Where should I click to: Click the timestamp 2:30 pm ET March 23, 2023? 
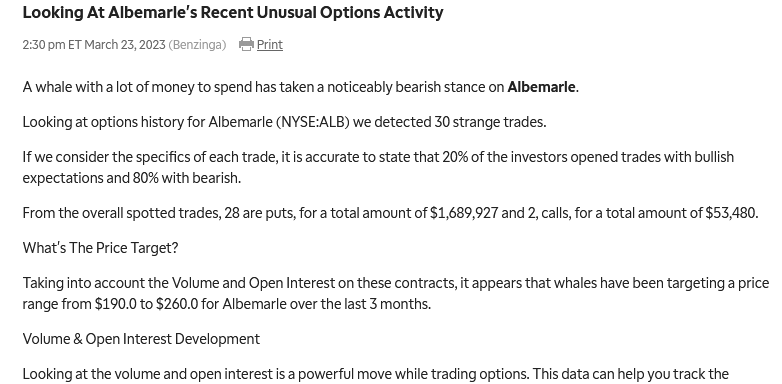pos(94,45)
